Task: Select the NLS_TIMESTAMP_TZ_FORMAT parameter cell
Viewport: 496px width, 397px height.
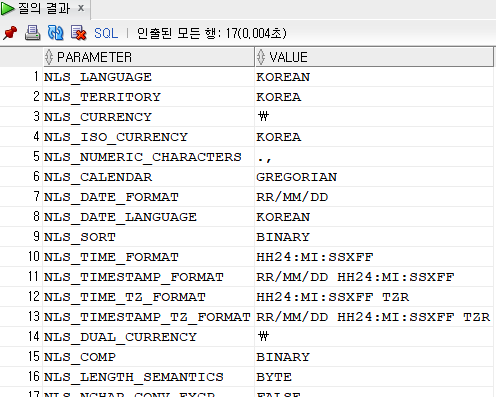Action: [x=149, y=317]
